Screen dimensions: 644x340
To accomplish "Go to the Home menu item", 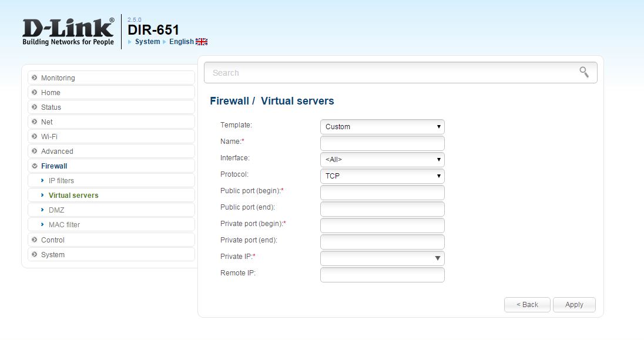I will point(111,92).
